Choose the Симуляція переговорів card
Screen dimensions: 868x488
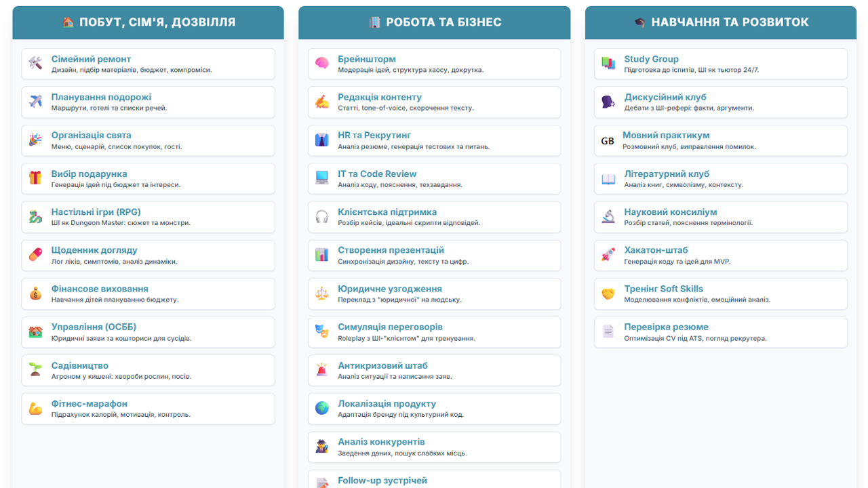click(434, 332)
